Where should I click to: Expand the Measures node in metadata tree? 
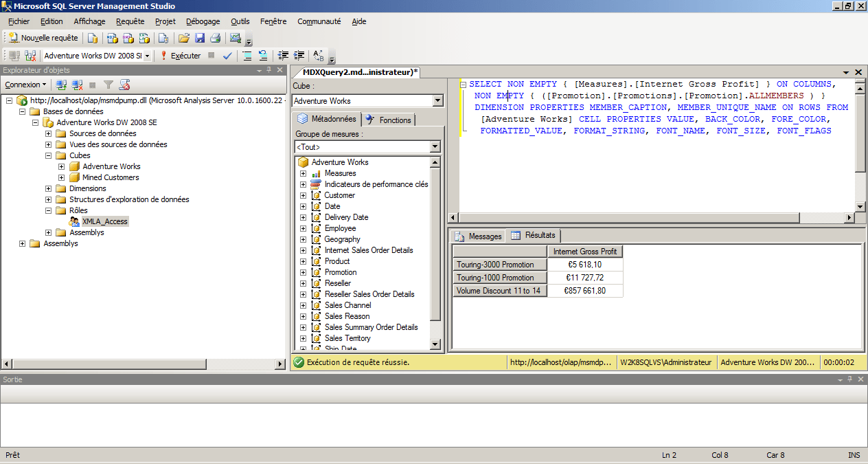click(303, 173)
